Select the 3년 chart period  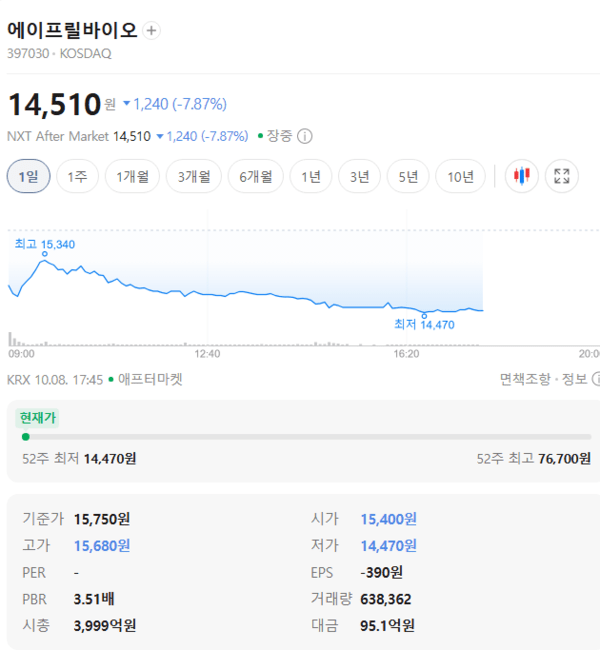click(360, 177)
